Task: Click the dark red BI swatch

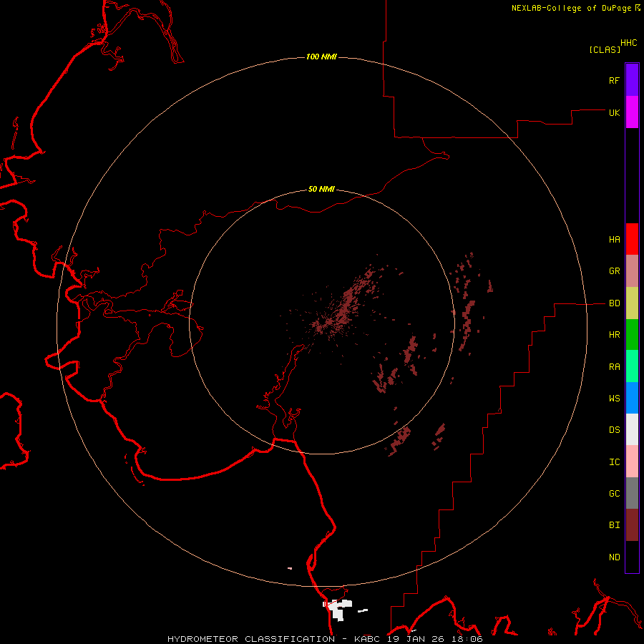Action: click(x=632, y=525)
